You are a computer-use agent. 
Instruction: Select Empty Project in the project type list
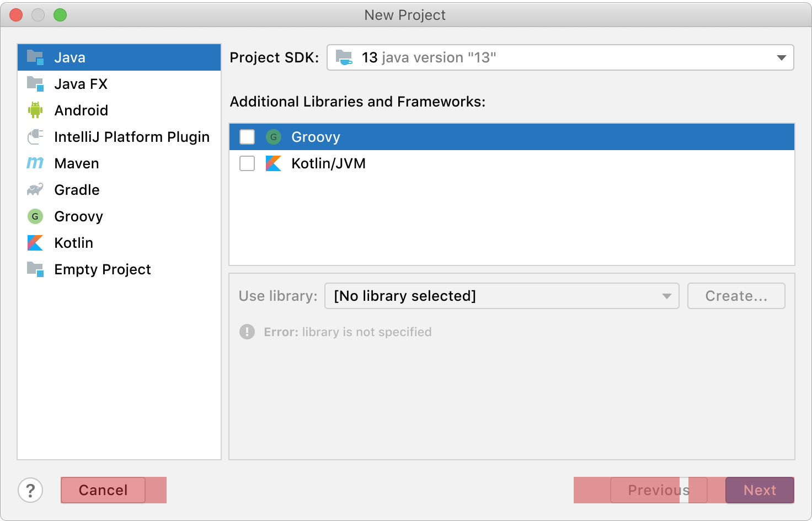[103, 269]
